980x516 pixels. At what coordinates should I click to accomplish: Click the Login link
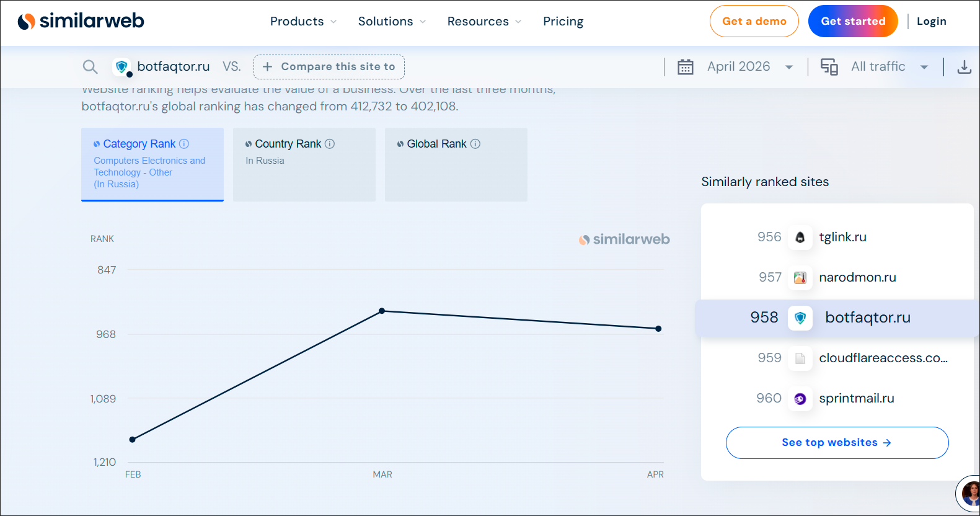click(x=932, y=21)
